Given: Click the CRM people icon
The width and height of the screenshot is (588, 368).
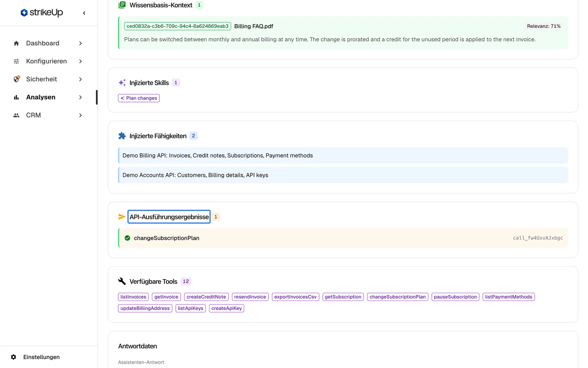Looking at the screenshot, I should click(x=16, y=115).
